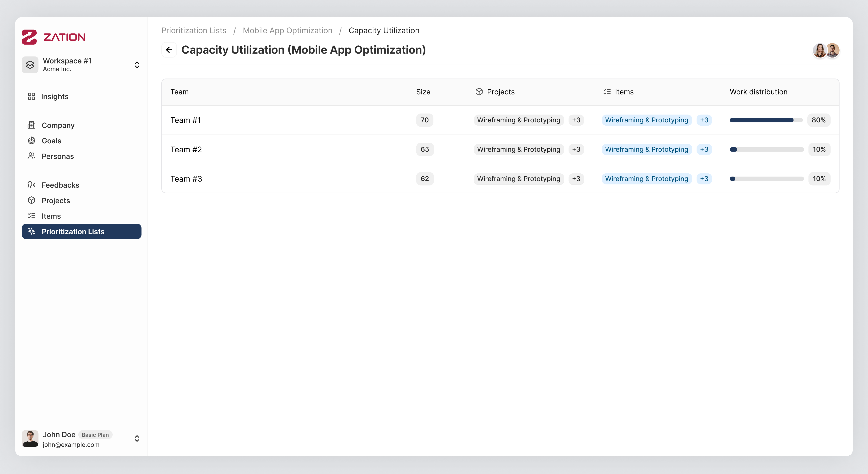Image resolution: width=868 pixels, height=474 pixels.
Task: Go to Prioritization Lists breadcrumb link
Action: tap(194, 30)
